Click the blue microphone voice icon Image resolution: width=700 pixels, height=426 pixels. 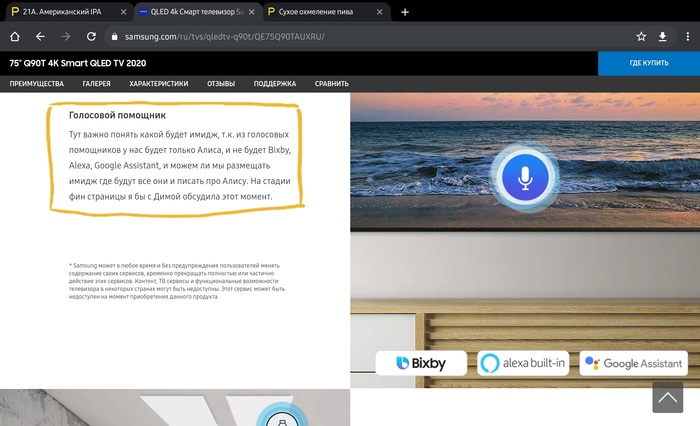(x=525, y=176)
